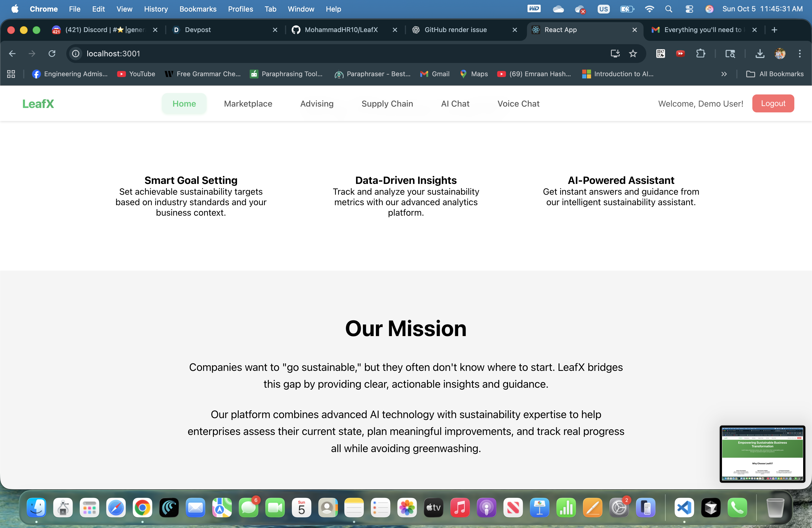Open the History menu
This screenshot has height=528, width=812.
(155, 9)
